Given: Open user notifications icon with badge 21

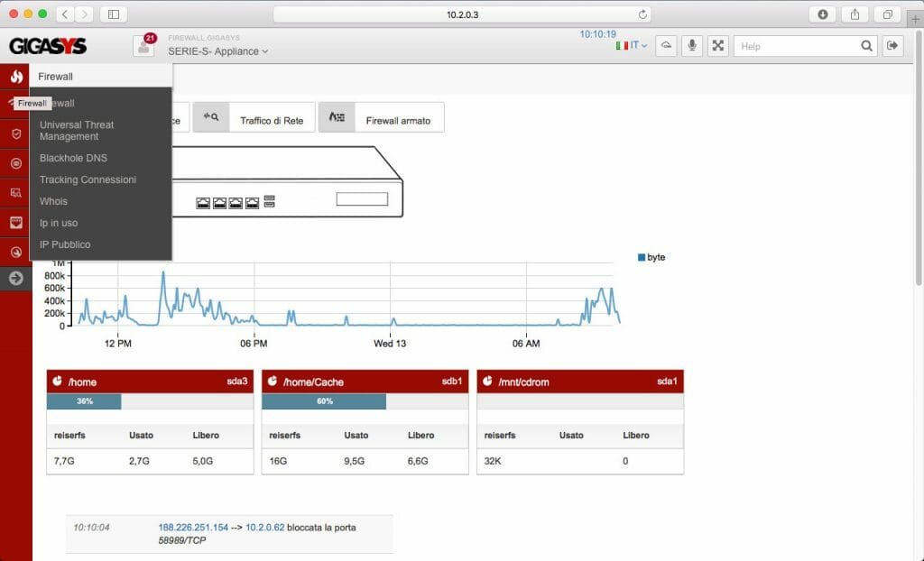Looking at the screenshot, I should click(143, 46).
